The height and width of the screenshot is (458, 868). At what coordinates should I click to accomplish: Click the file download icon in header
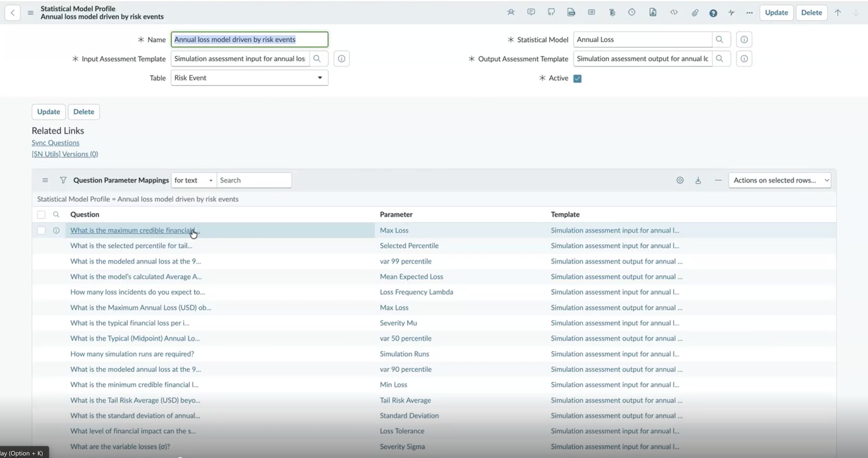pos(653,12)
